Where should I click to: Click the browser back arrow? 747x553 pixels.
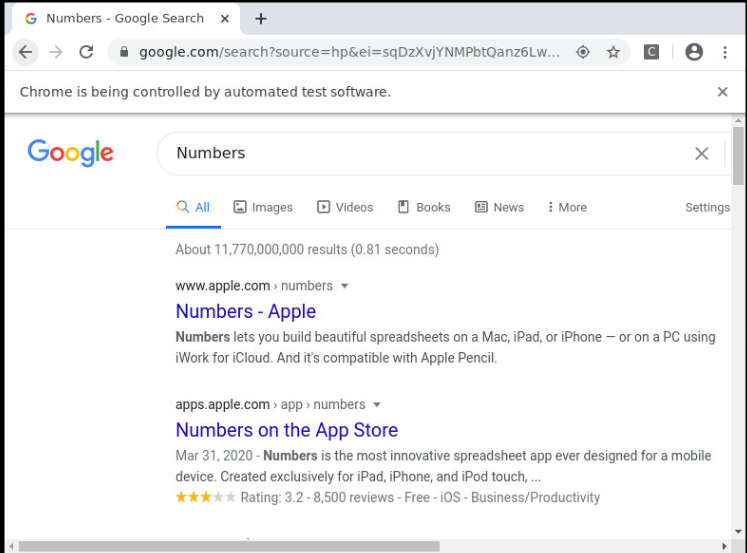[x=25, y=52]
